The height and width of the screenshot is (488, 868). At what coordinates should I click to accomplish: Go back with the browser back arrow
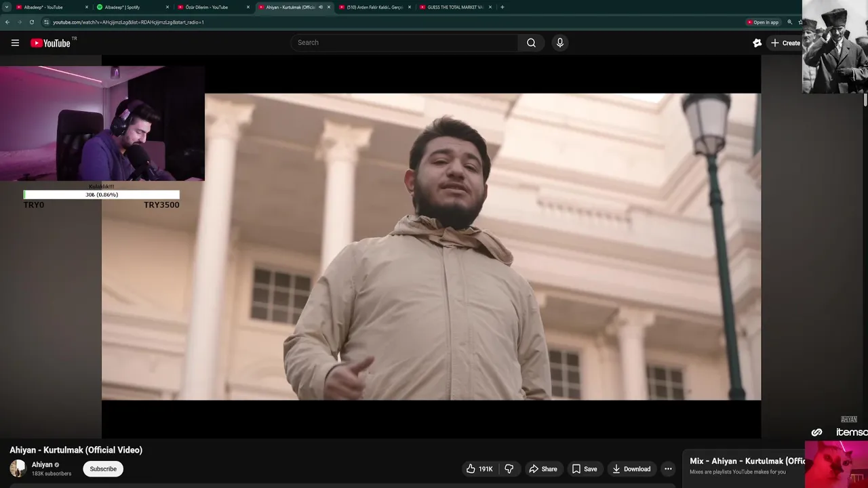coord(7,22)
